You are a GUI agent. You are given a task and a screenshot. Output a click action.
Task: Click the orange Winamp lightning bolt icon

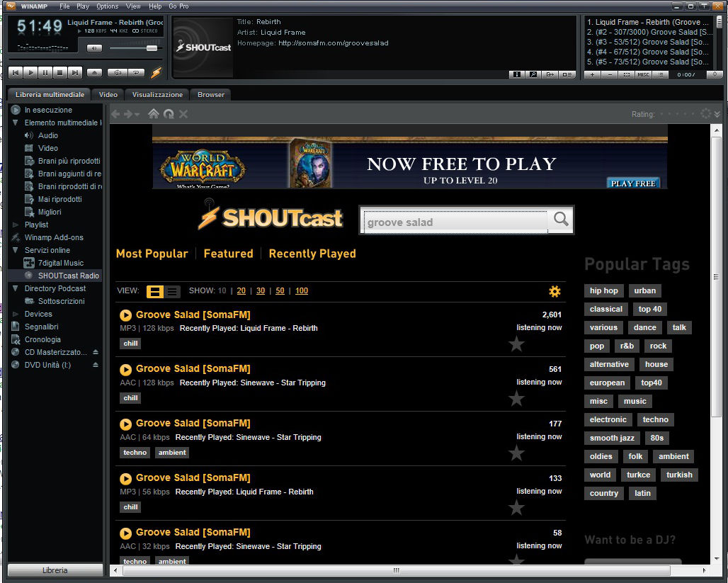156,72
